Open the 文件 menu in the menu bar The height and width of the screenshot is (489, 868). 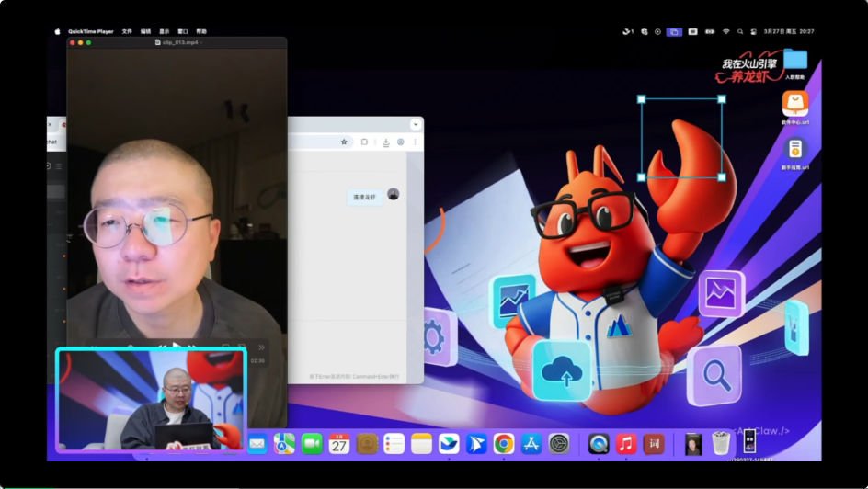tap(127, 31)
